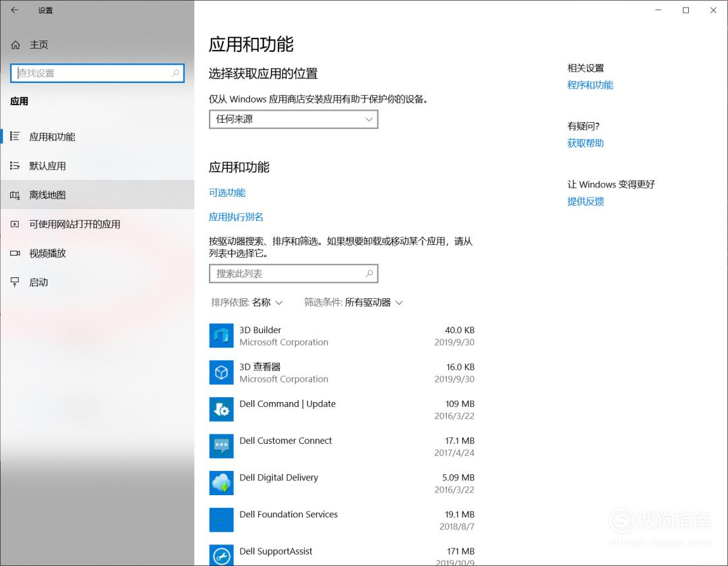Select the 3D Builder app name
Viewport: 728px width, 566px height.
[x=260, y=330]
